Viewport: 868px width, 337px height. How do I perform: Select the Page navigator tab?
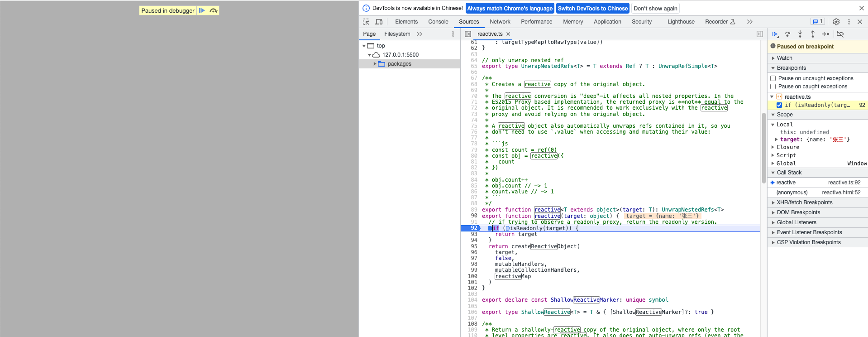369,34
